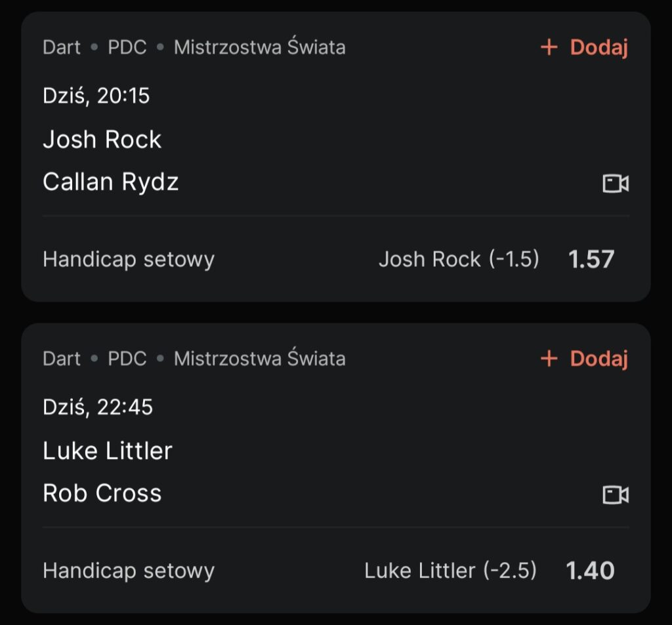Open the PDC league from the second card

click(128, 359)
